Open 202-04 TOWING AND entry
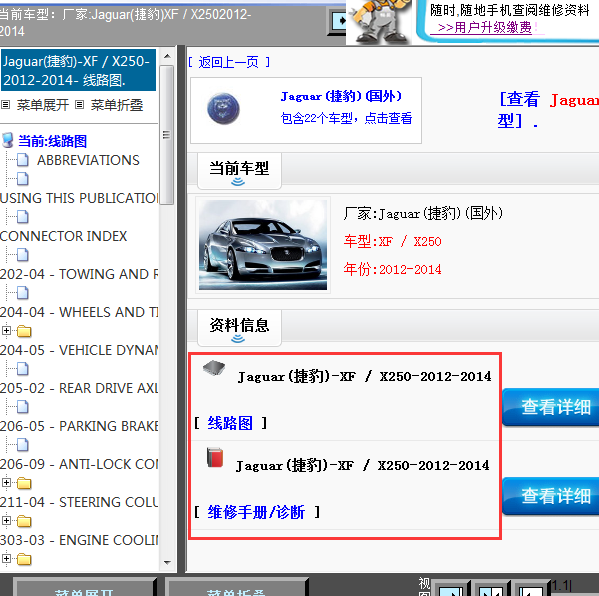This screenshot has height=596, width=599. coord(79,274)
